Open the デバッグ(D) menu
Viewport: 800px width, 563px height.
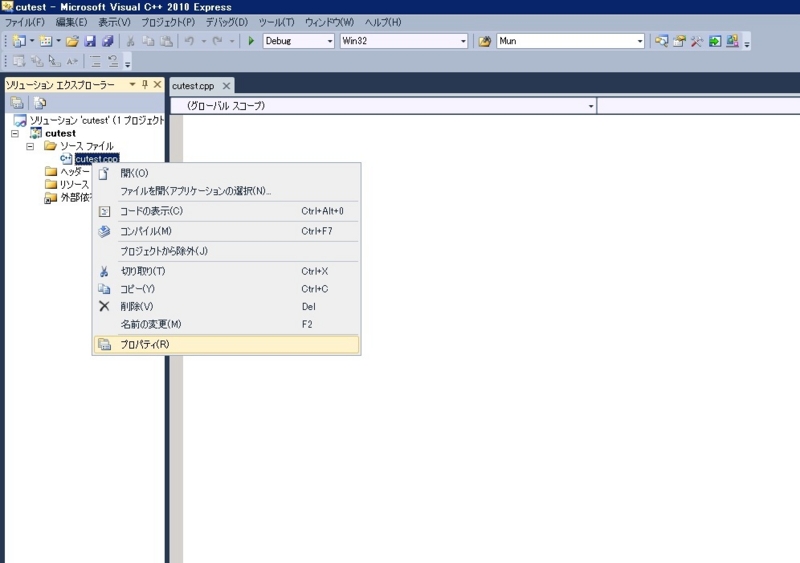coord(227,22)
